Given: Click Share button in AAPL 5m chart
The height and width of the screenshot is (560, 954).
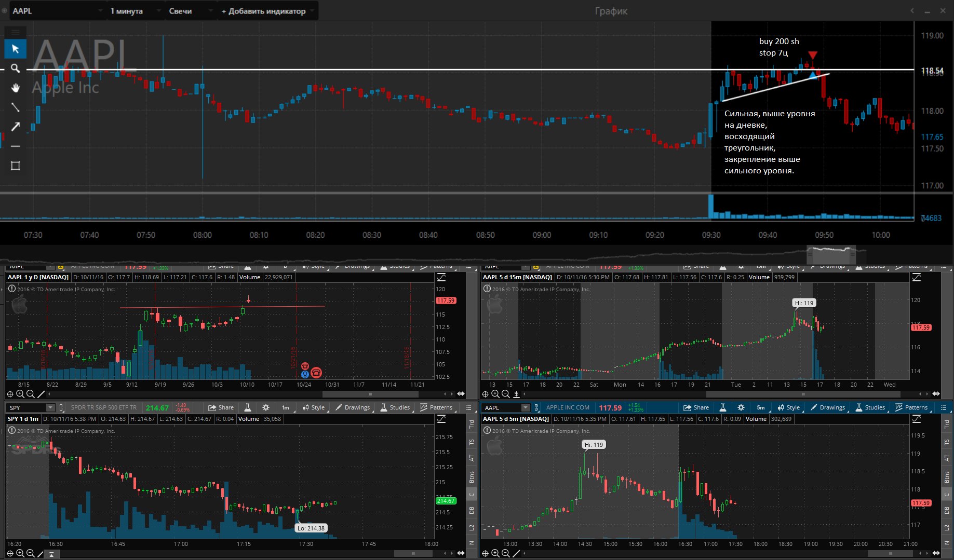Looking at the screenshot, I should [x=696, y=407].
